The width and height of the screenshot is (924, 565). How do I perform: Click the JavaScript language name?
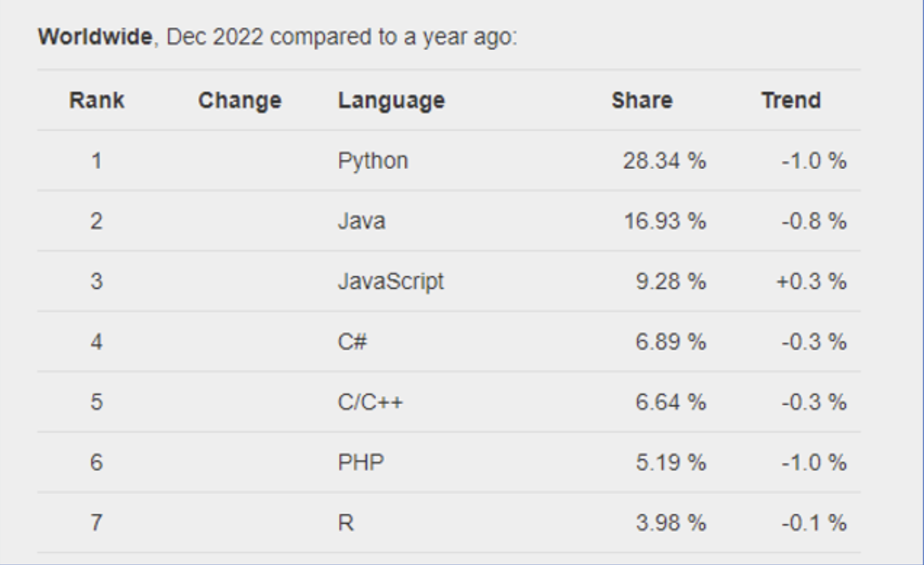coord(391,282)
